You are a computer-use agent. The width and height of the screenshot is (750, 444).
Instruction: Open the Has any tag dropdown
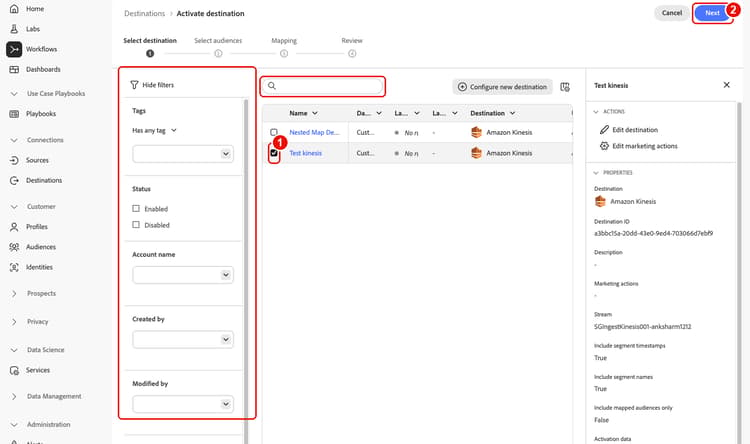click(x=154, y=130)
